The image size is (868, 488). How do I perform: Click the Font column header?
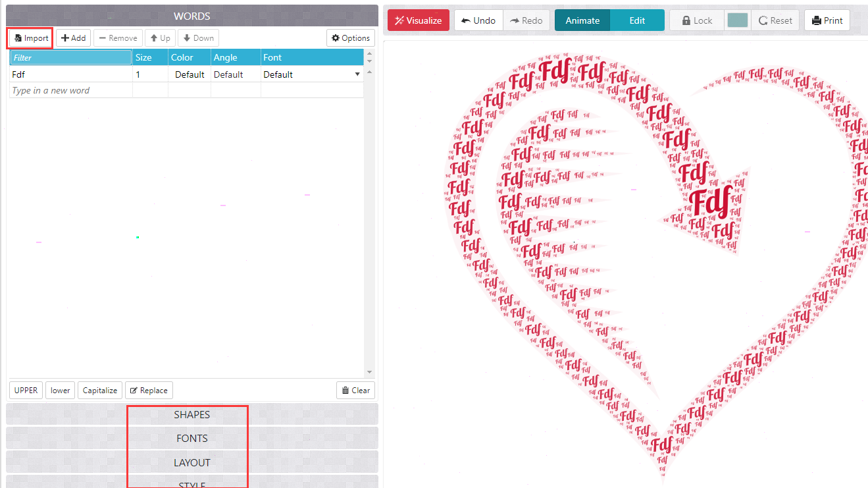point(312,57)
